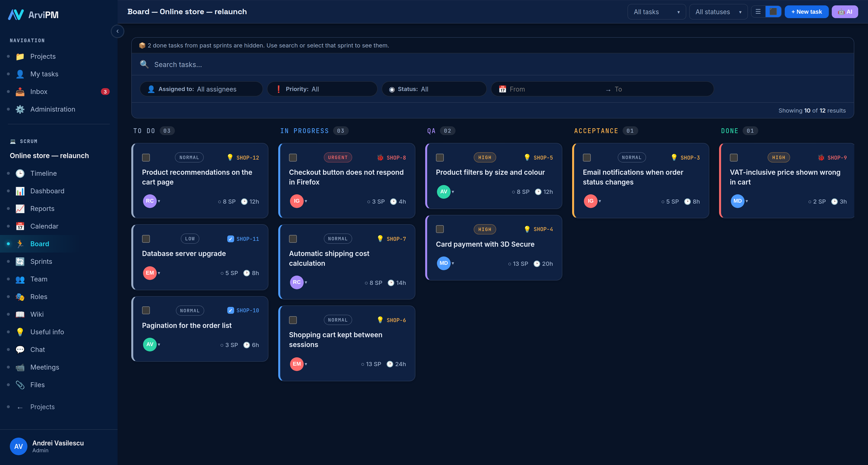
Task: Click the Dashboard bar chart icon
Action: 20,191
